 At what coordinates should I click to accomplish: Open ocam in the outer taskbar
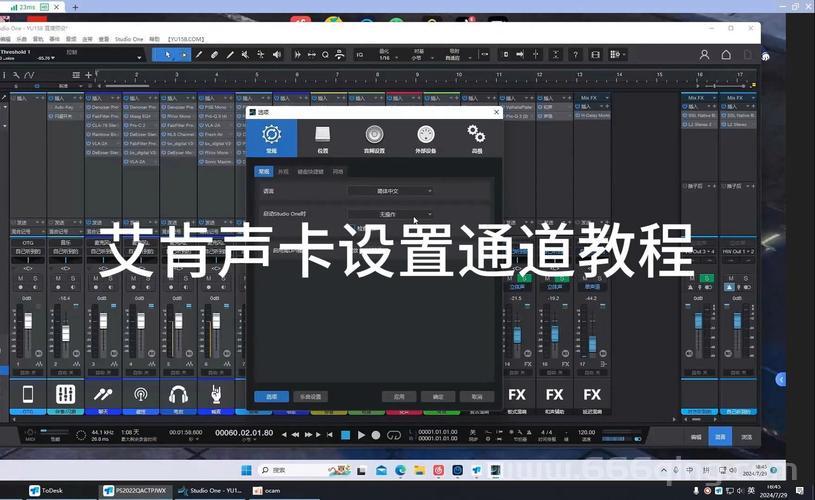coord(267,490)
